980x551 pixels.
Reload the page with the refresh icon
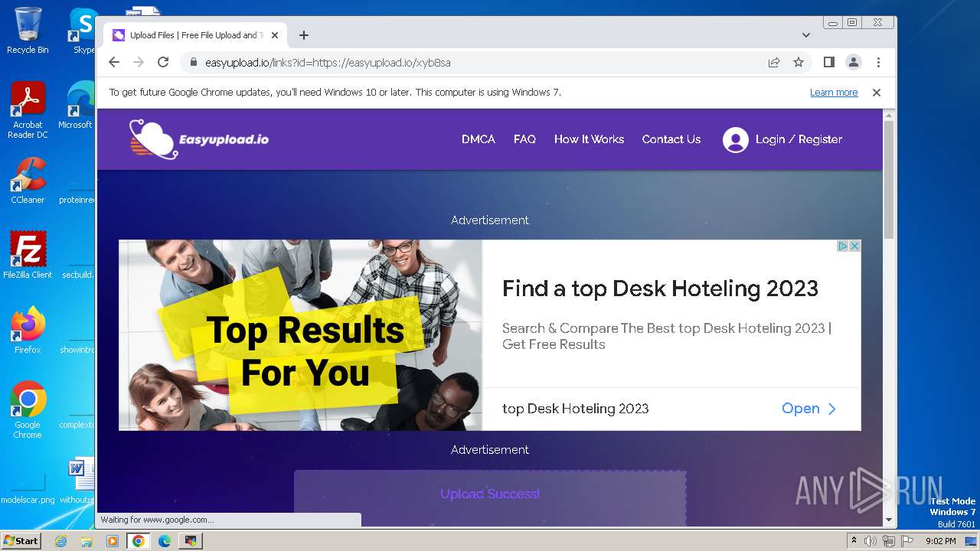163,63
